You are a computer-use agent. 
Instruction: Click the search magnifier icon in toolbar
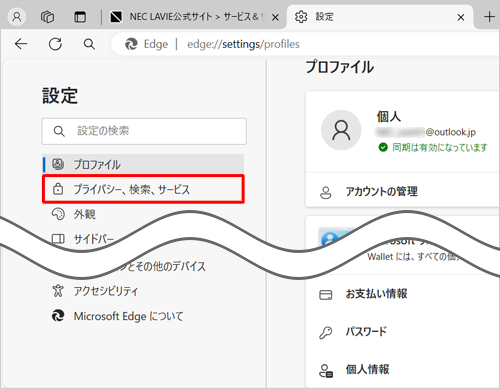coord(89,44)
